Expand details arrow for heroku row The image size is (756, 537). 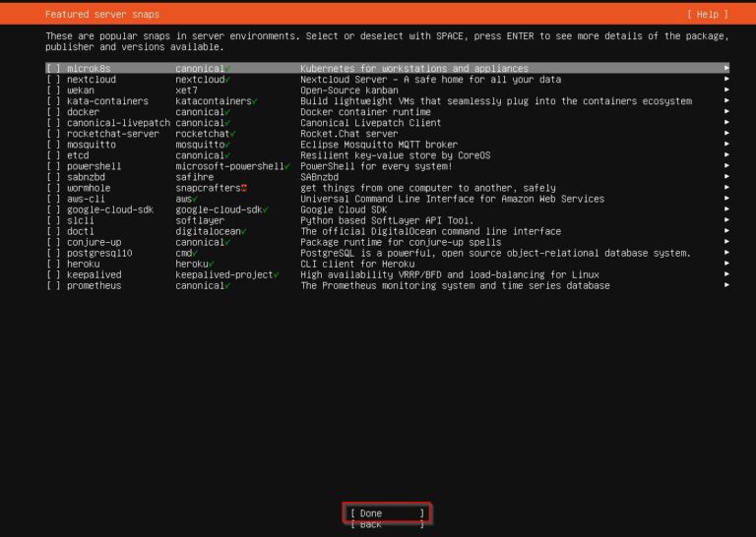726,263
